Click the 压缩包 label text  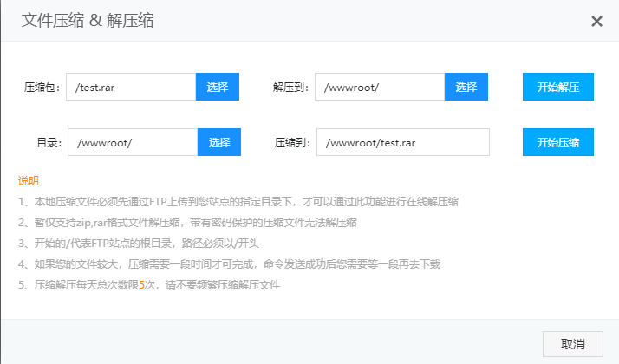[x=42, y=88]
